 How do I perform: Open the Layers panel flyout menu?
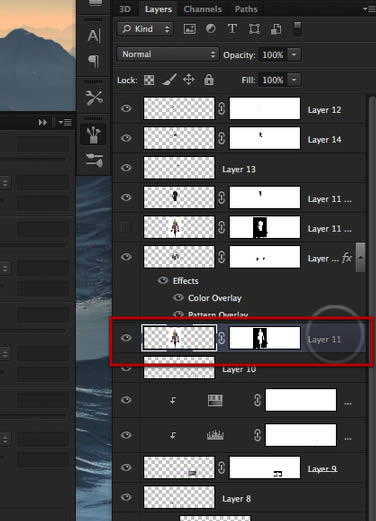369,9
